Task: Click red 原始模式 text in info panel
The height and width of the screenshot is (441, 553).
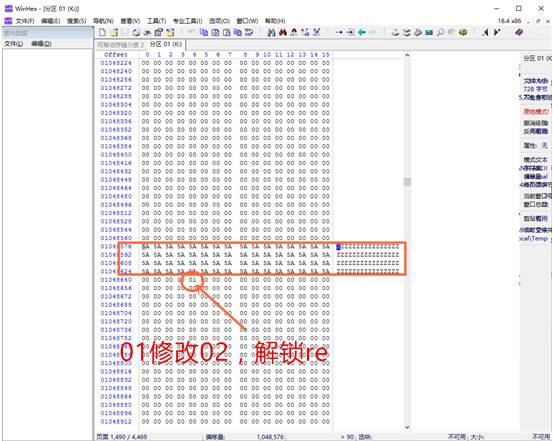Action: 536,111
